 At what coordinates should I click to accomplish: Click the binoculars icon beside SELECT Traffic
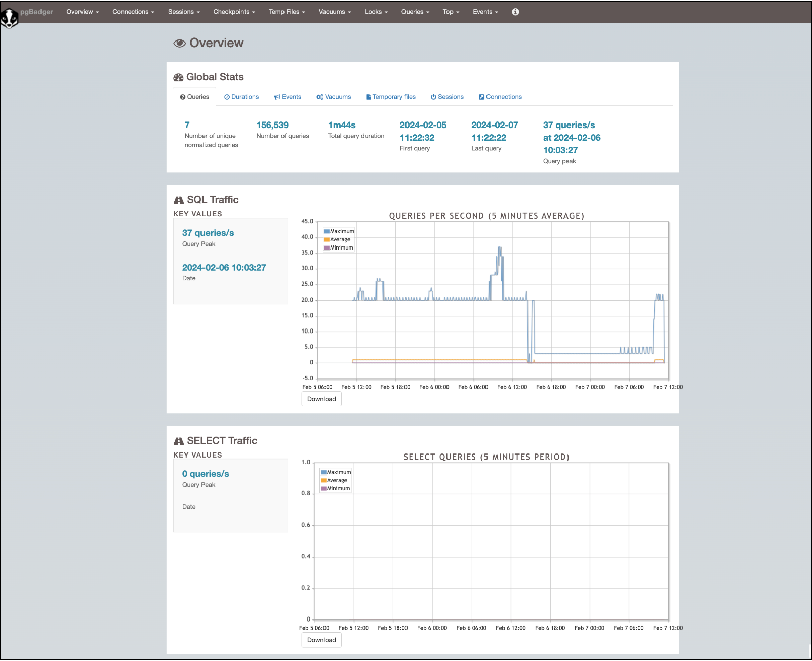coord(179,441)
